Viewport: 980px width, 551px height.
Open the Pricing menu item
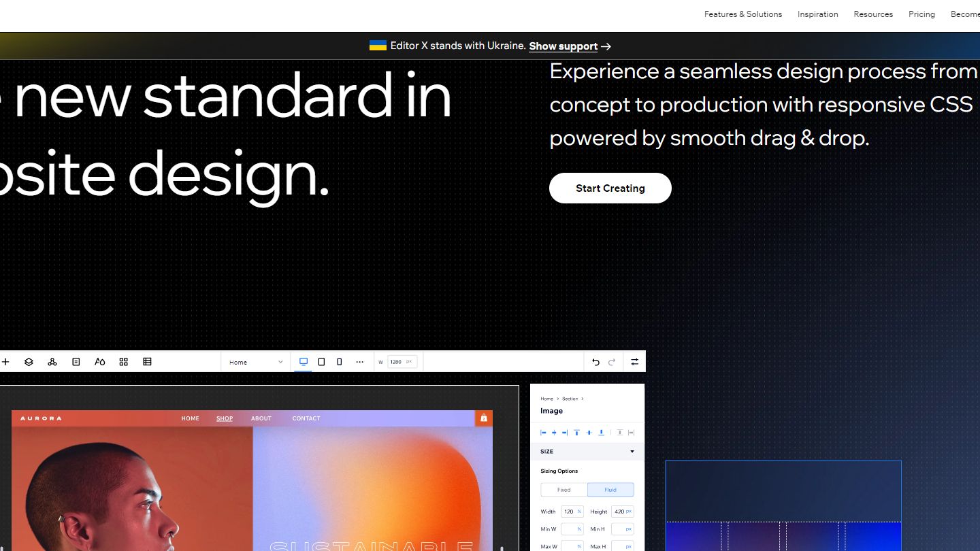click(921, 14)
